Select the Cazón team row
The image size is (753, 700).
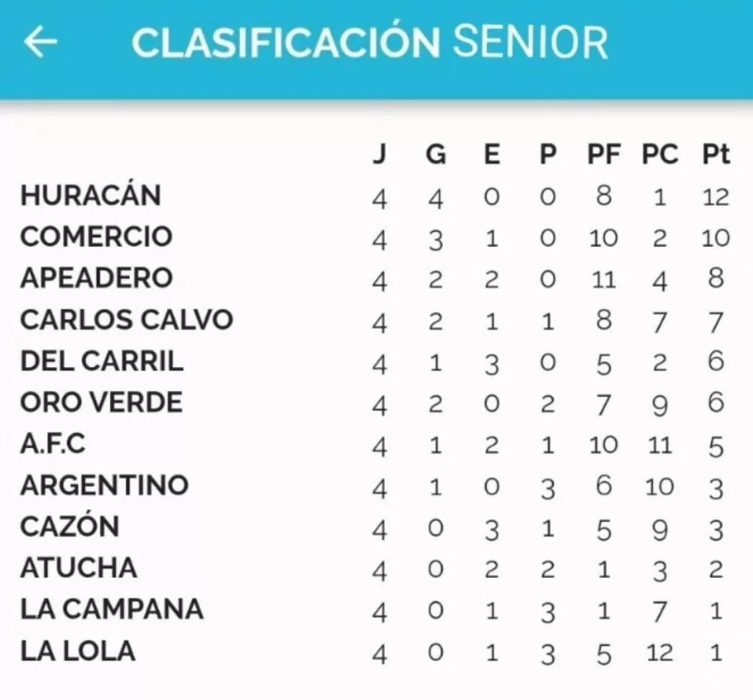tap(69, 526)
